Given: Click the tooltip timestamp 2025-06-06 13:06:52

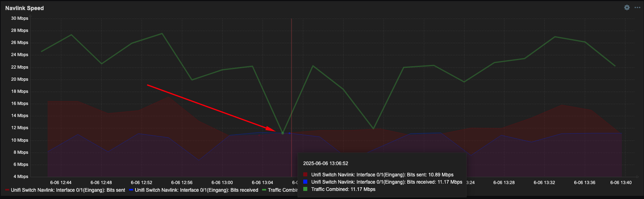Looking at the screenshot, I should click(x=326, y=163).
